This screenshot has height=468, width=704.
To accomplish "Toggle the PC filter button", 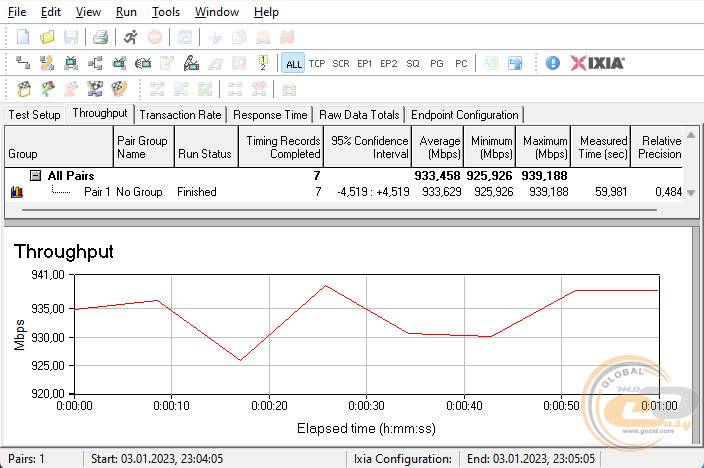I will coord(461,63).
